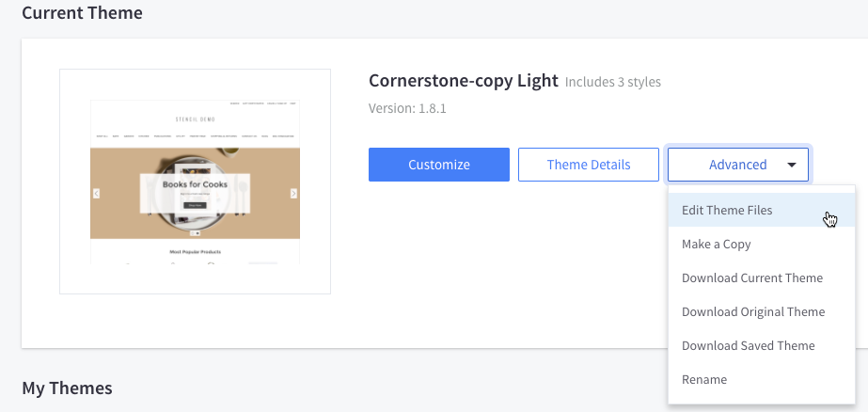Image resolution: width=868 pixels, height=412 pixels.
Task: Click the left carousel arrow in theme preview
Action: click(95, 193)
